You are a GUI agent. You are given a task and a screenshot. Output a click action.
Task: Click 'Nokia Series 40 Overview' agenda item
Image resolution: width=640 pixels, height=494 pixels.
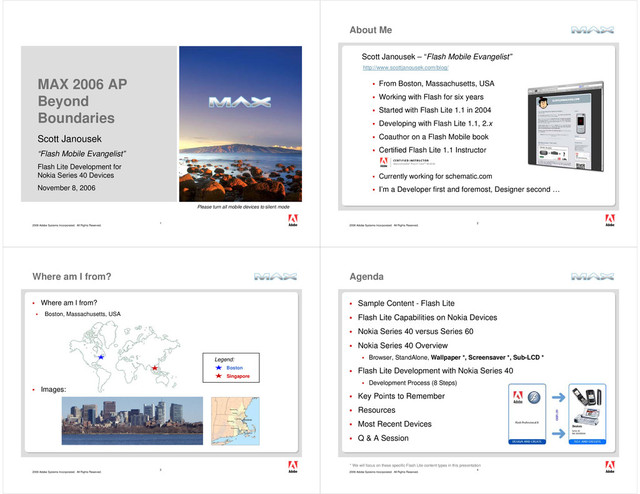pyautogui.click(x=403, y=345)
